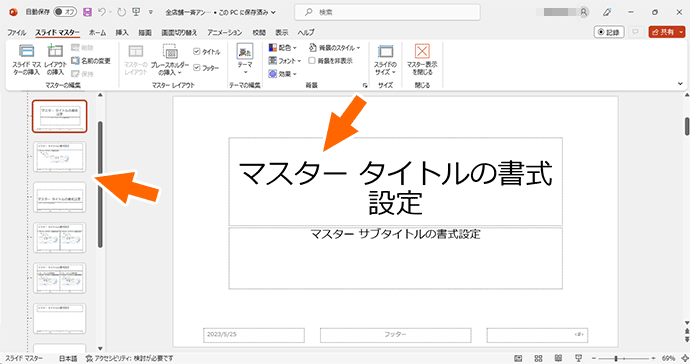Click the Insert Slide Master icon

(x=26, y=51)
